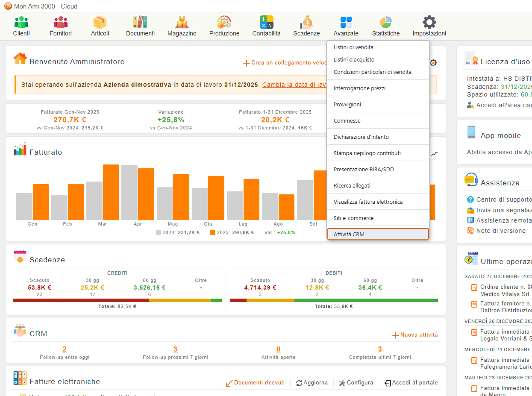Open Note di versione link
This screenshot has width=532, height=396.
496,231
